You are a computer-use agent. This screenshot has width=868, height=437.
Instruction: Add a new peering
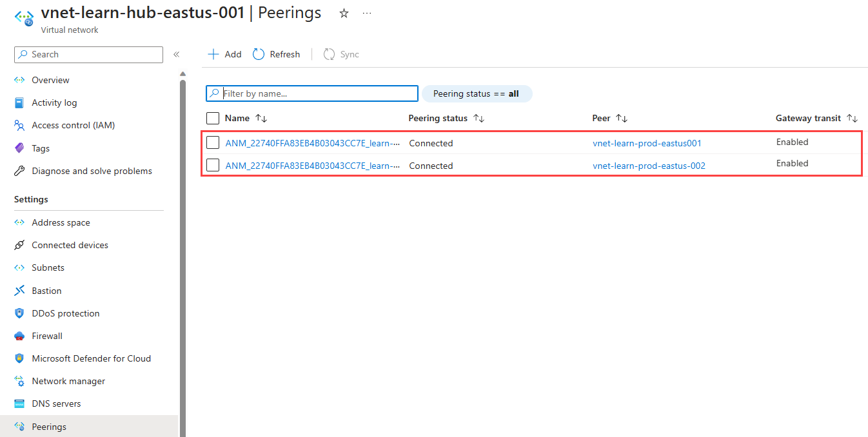point(224,55)
